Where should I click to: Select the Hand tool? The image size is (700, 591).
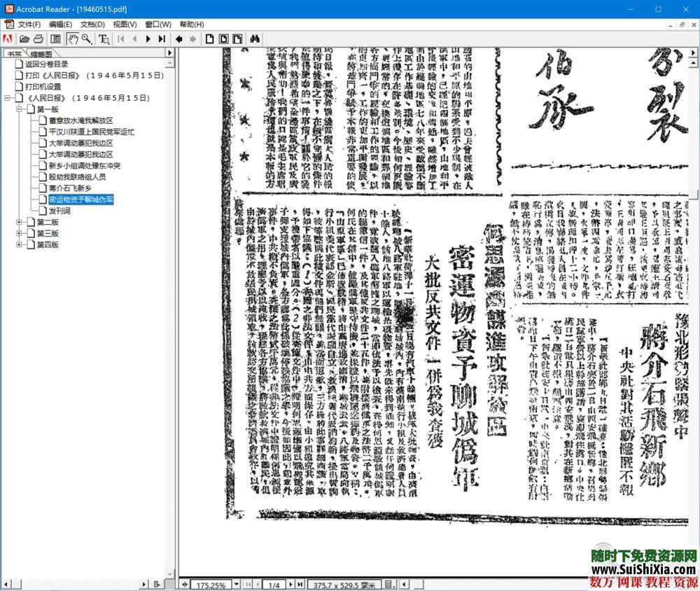pos(73,39)
